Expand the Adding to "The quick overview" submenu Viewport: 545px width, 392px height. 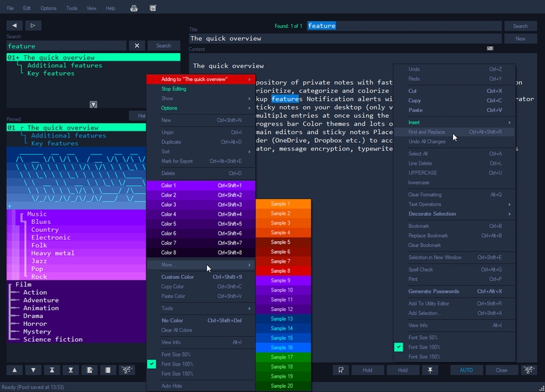[201, 79]
